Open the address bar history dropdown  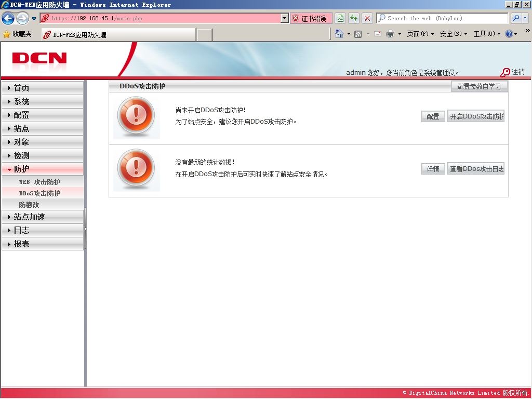(285, 18)
